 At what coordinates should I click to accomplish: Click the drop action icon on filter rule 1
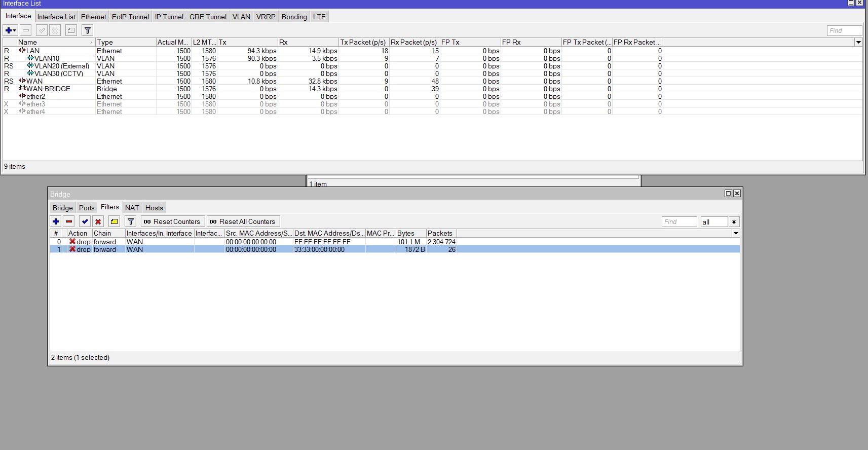(72, 249)
